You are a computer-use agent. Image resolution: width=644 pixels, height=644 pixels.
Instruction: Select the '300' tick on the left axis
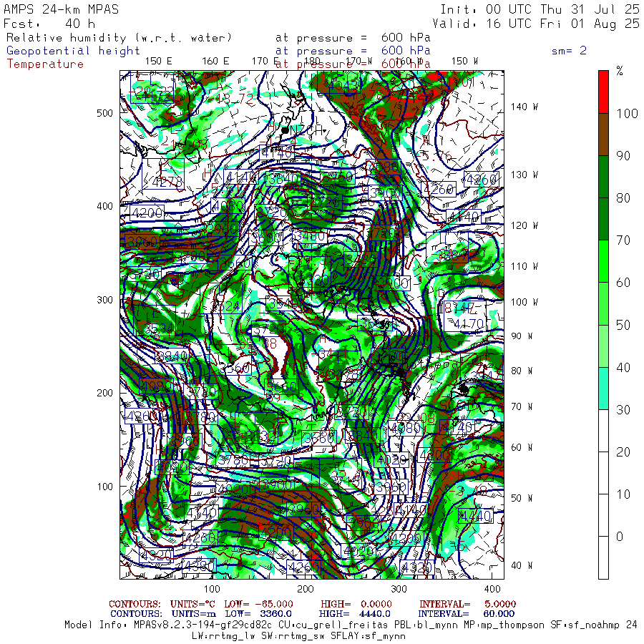tap(104, 300)
